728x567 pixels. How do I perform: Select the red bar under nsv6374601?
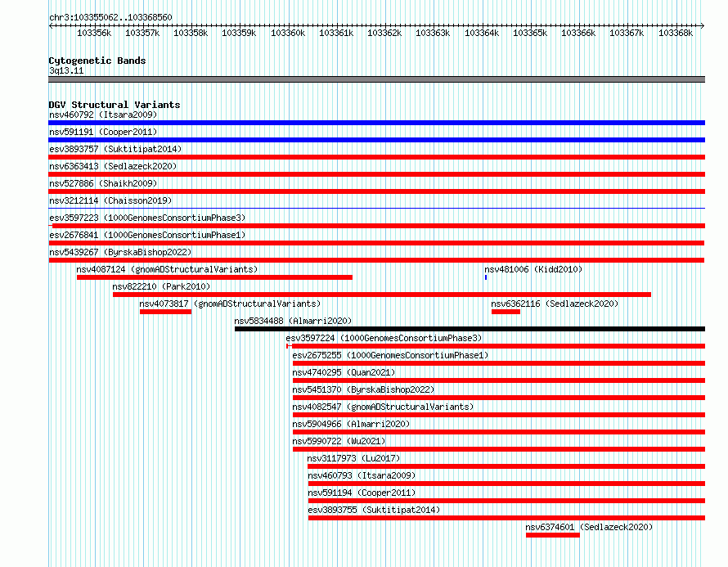click(x=552, y=535)
